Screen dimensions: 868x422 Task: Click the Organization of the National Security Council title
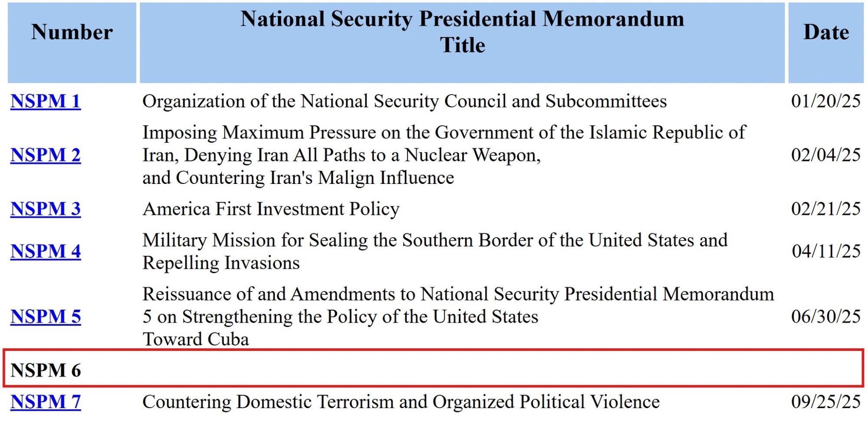(404, 101)
